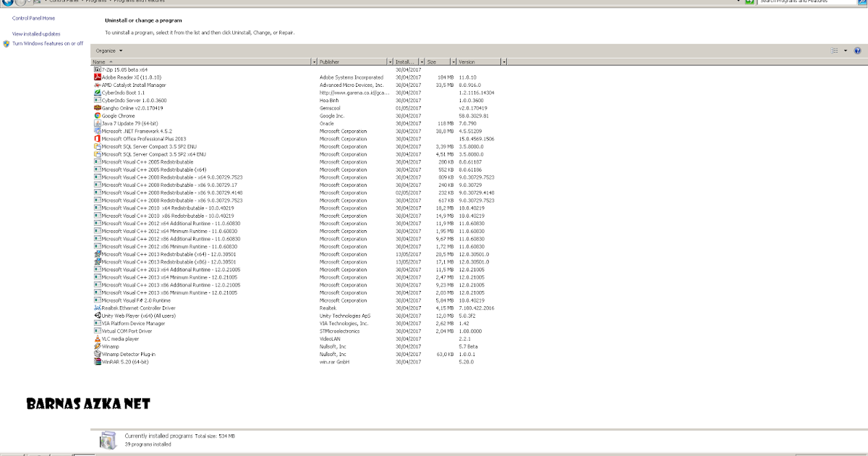
Task: Click the SQL Server Compact 3.5 SP2 ENU icon
Action: click(x=97, y=146)
